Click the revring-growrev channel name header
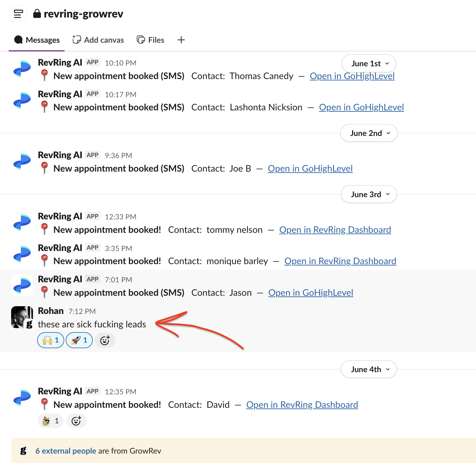Viewport: 476px width, 463px height. (83, 14)
